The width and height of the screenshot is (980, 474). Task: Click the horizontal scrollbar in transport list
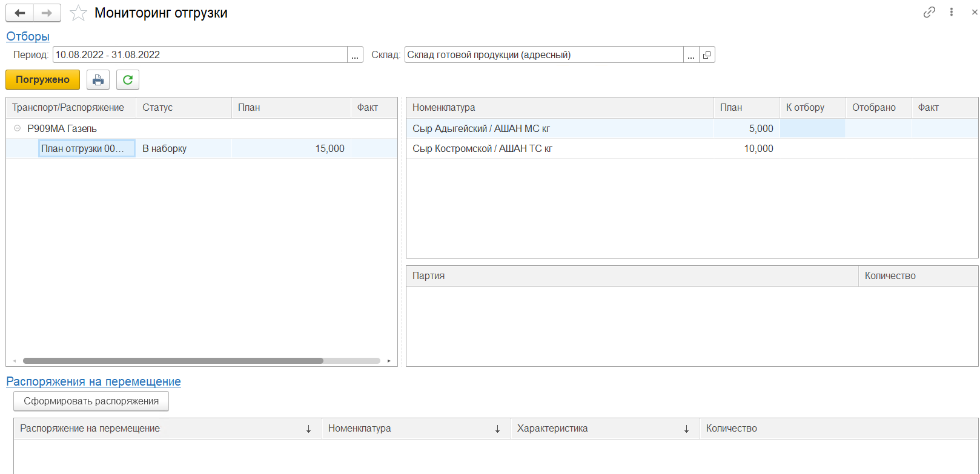click(x=173, y=361)
